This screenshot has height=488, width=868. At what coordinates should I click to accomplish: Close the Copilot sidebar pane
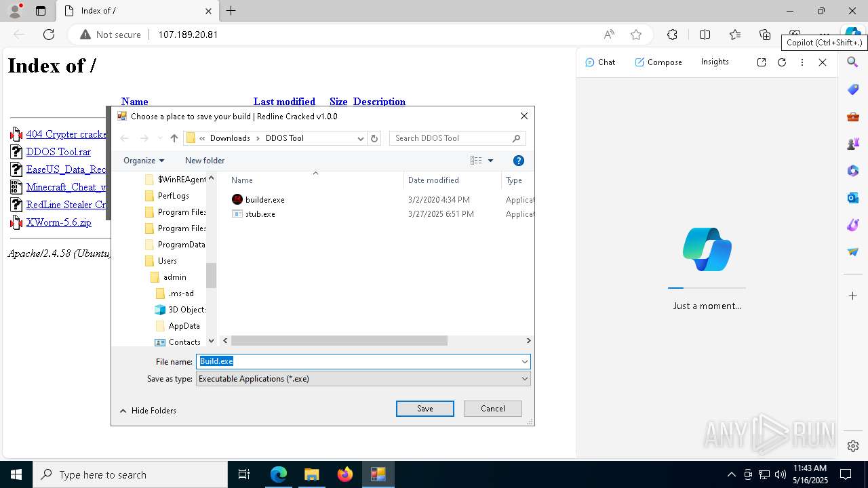click(823, 62)
